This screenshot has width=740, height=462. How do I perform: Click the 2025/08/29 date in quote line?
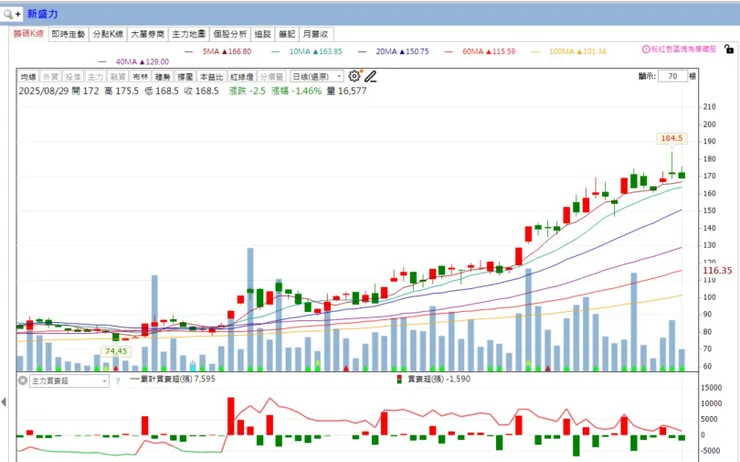point(43,91)
